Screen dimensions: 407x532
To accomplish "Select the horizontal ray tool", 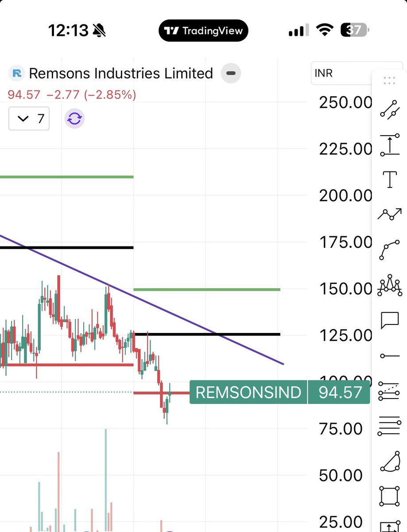I will click(x=390, y=356).
